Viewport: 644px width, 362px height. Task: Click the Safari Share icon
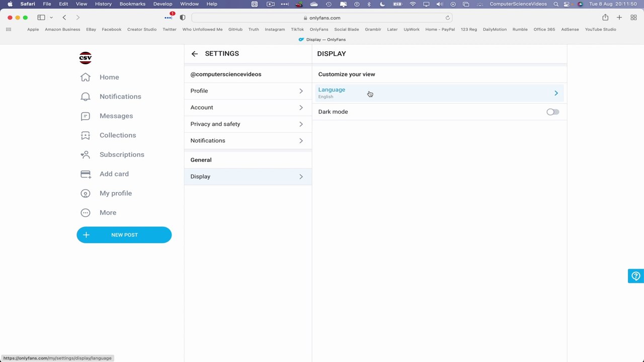click(605, 18)
